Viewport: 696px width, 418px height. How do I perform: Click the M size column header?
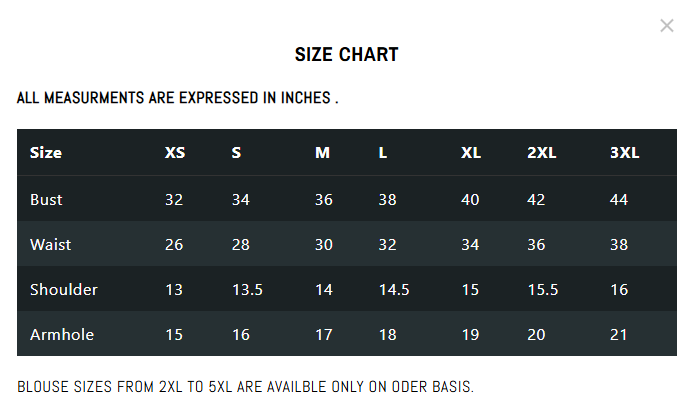point(322,153)
